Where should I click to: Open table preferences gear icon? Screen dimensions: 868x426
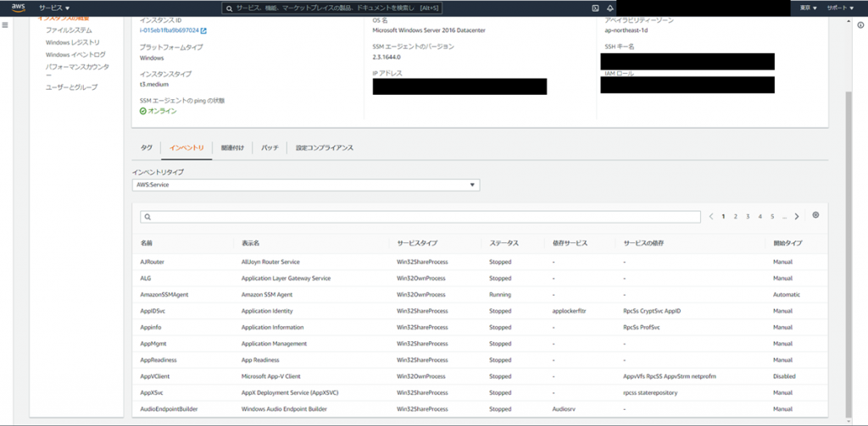[815, 215]
